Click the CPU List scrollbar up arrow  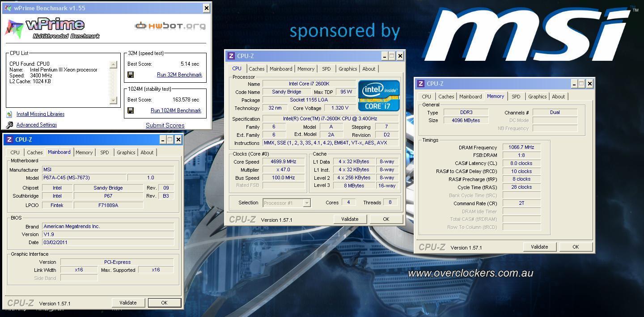click(x=113, y=64)
